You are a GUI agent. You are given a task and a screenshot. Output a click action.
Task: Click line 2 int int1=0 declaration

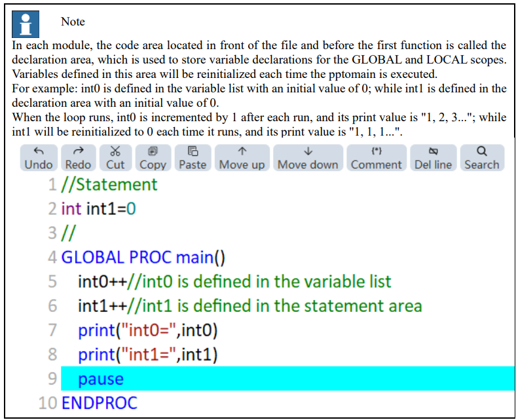click(x=98, y=208)
